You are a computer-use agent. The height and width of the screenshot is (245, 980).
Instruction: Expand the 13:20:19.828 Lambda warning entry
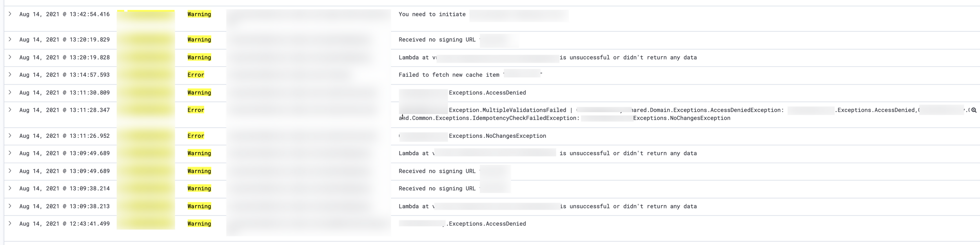[10, 57]
